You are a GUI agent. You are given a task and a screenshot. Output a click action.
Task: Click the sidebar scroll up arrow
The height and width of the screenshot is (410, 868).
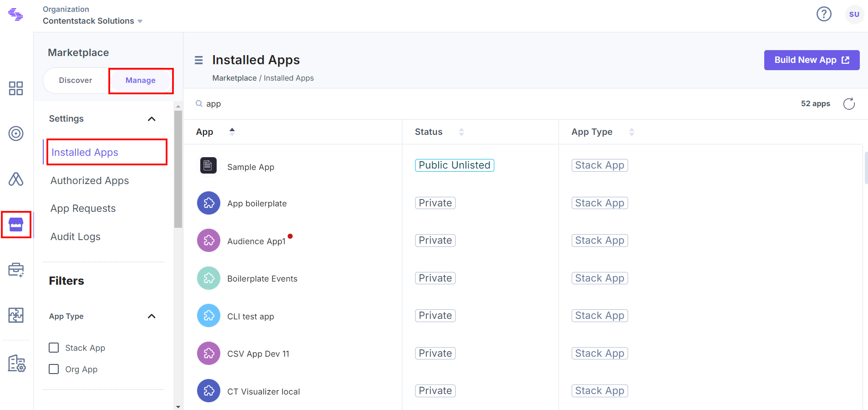click(x=178, y=106)
